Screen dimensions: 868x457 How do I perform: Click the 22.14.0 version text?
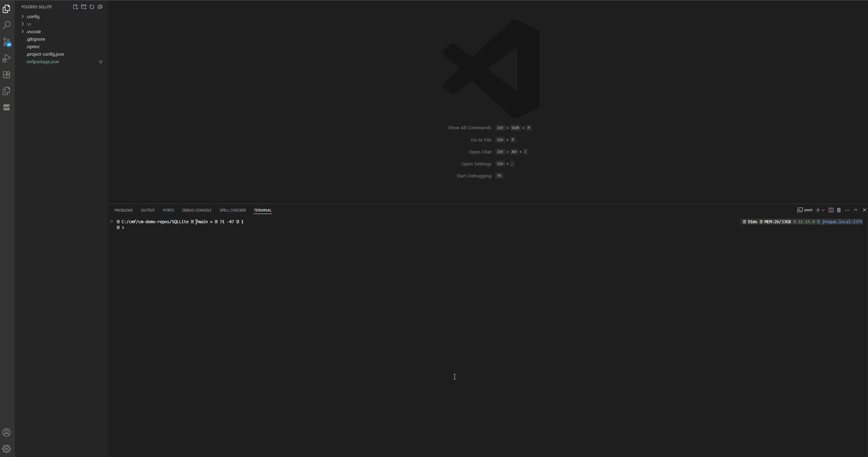click(x=806, y=222)
